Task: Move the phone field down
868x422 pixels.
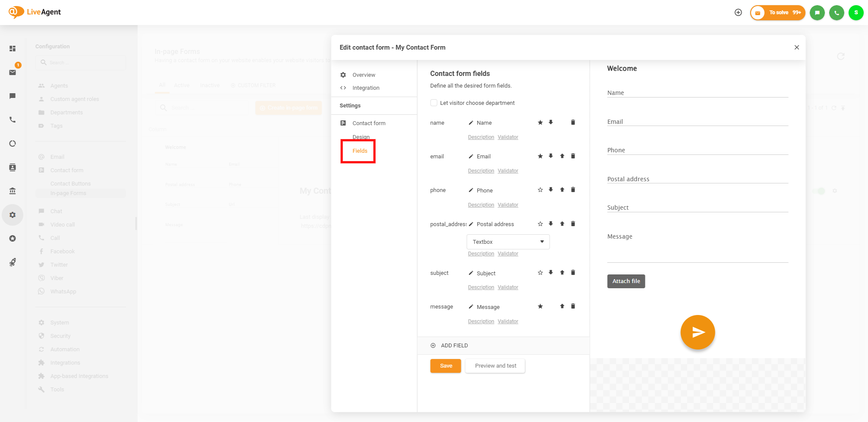Action: [x=551, y=189]
